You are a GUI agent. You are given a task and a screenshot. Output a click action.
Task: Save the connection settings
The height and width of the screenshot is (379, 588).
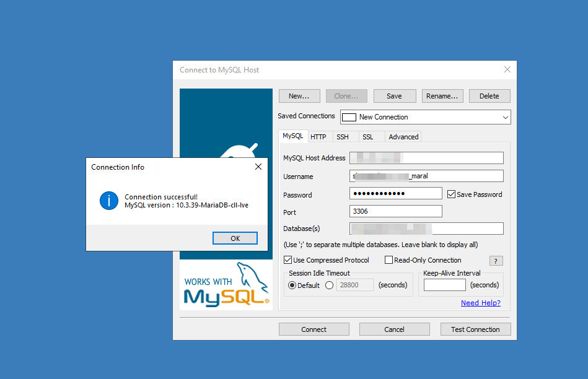[395, 95]
